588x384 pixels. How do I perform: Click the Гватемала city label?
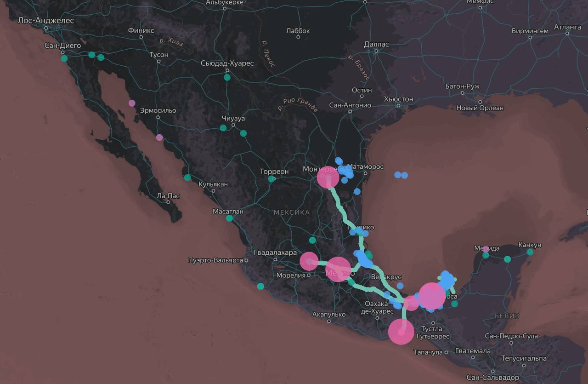(x=473, y=351)
